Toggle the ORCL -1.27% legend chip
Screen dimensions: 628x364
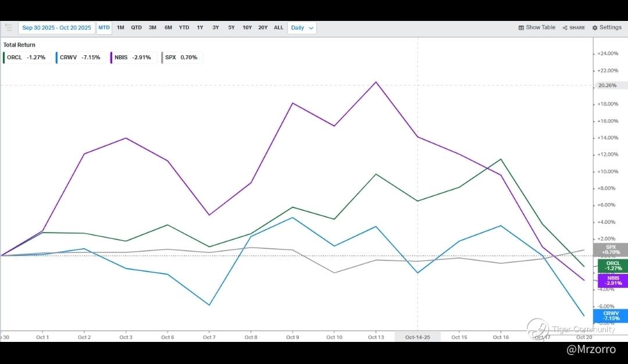tap(26, 58)
